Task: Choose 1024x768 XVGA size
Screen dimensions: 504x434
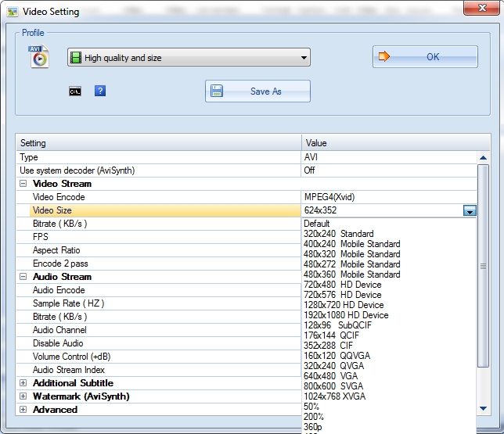Action: pyautogui.click(x=389, y=396)
